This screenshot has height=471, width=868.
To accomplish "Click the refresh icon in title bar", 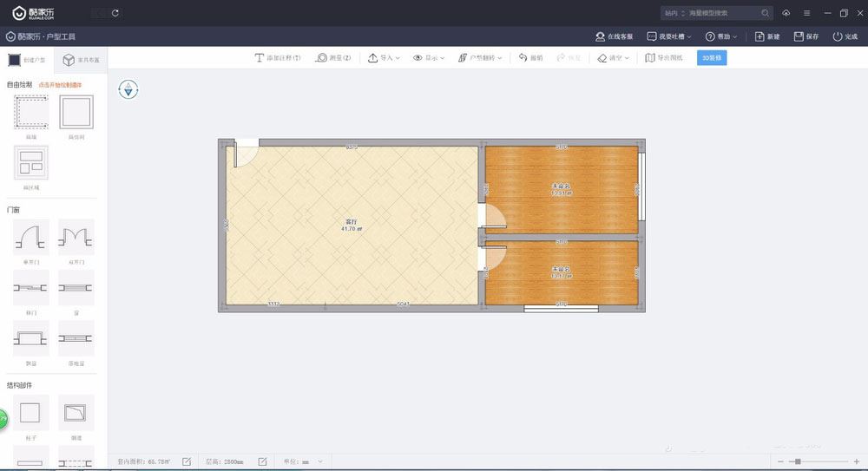I will [116, 13].
